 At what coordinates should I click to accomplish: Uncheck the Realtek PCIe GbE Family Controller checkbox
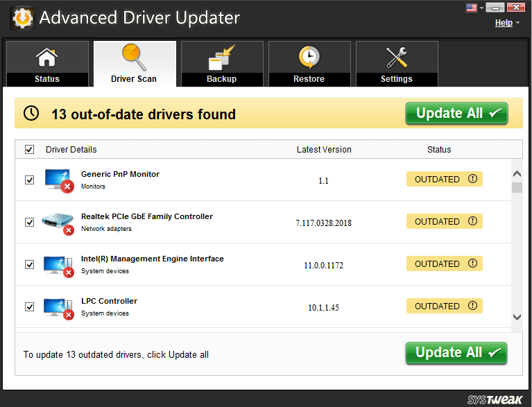coord(30,222)
